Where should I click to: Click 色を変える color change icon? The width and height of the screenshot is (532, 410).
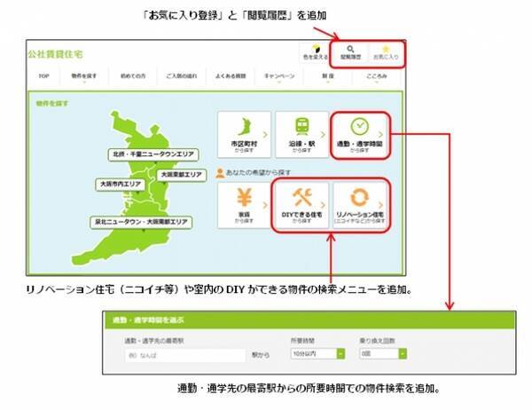[x=316, y=52]
